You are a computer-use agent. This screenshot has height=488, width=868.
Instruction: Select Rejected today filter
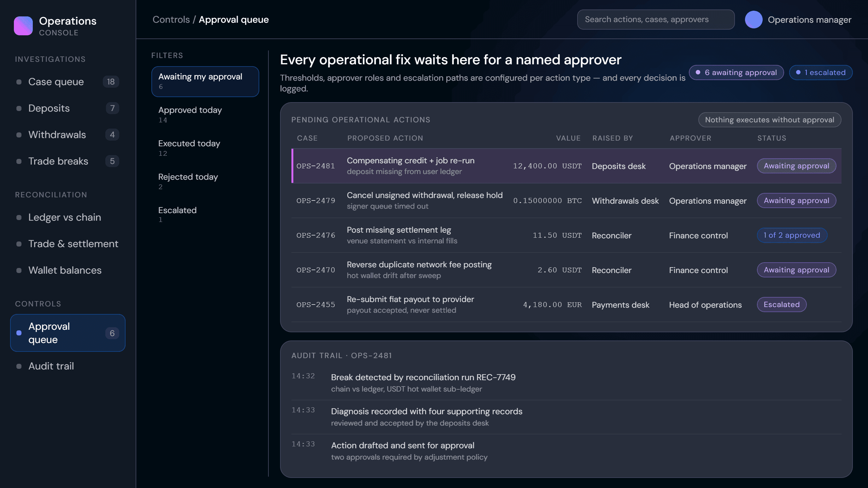pyautogui.click(x=205, y=182)
